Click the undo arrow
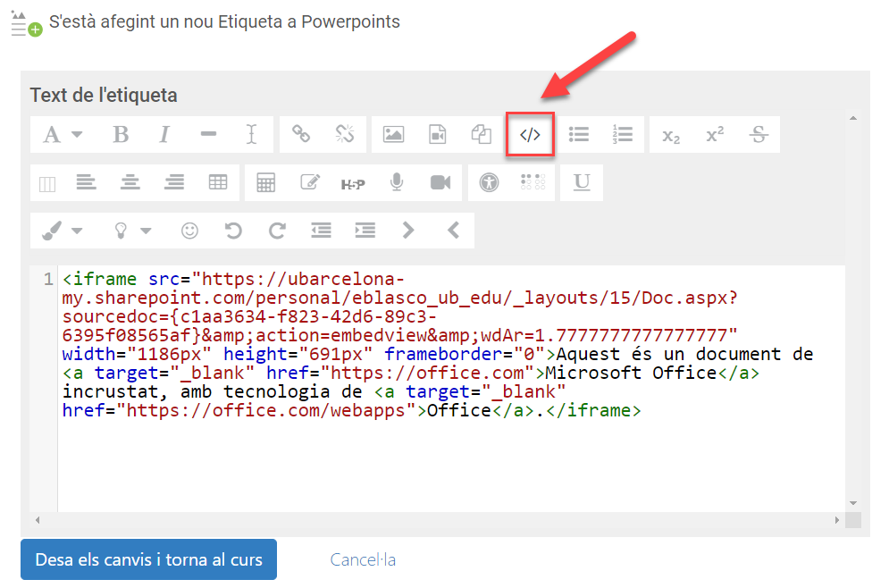 coord(233,231)
